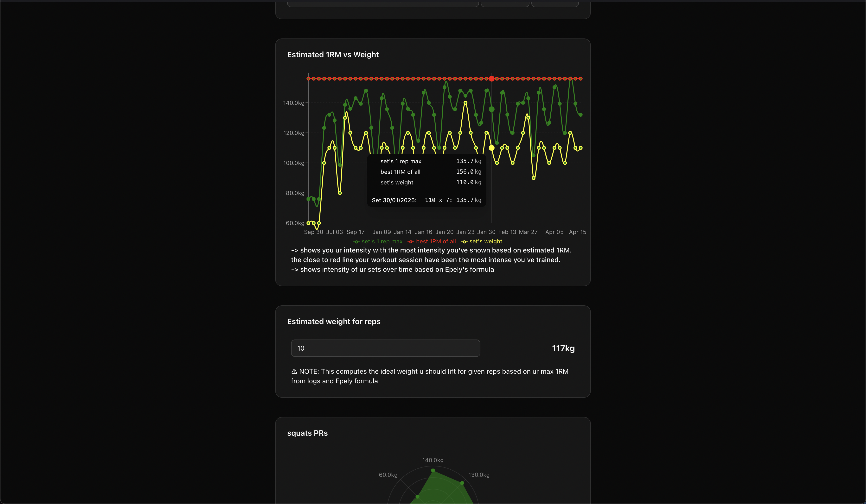This screenshot has width=866, height=504.
Task: Click the lowest yellow point at 80.0kg level
Action: click(x=340, y=193)
